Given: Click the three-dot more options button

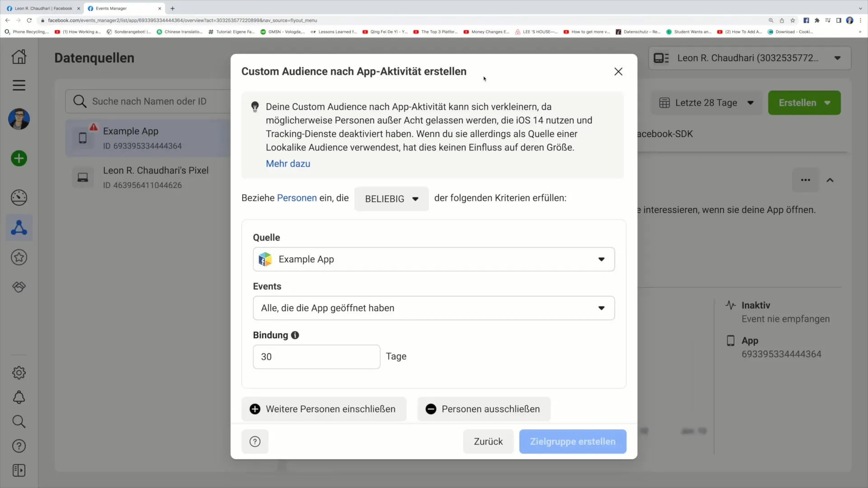Looking at the screenshot, I should [806, 180].
